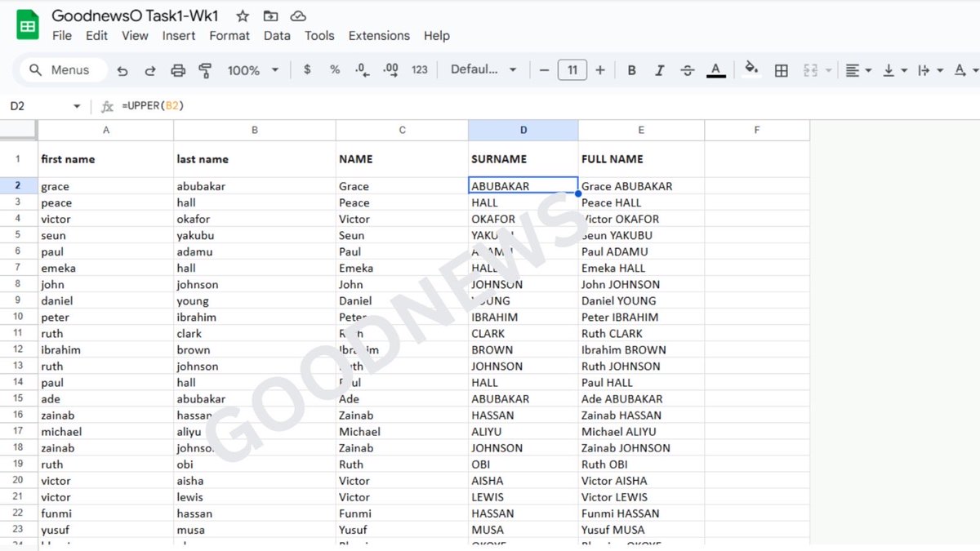
Task: Increase decimal places
Action: coord(390,70)
